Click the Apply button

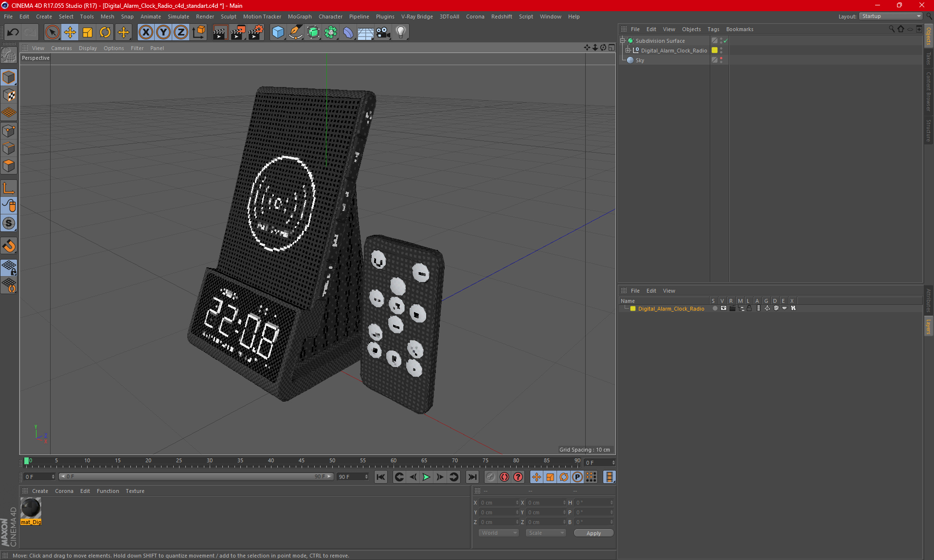tap(593, 533)
